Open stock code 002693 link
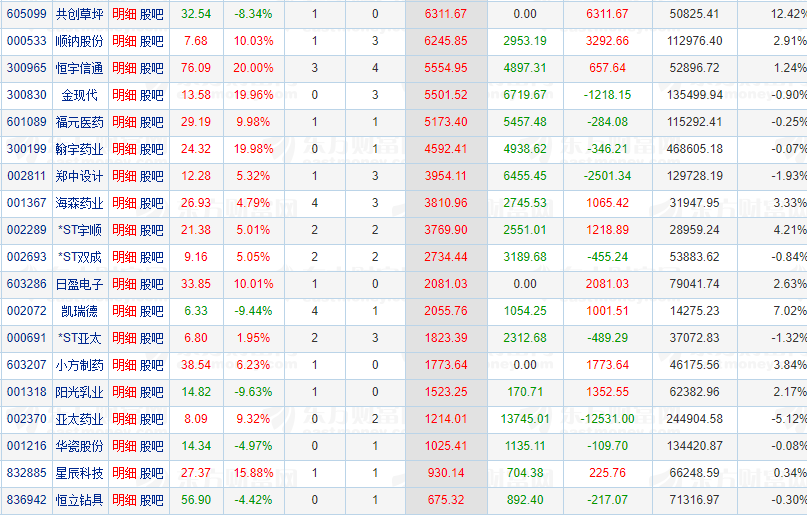This screenshot has height=515, width=807. [26, 257]
